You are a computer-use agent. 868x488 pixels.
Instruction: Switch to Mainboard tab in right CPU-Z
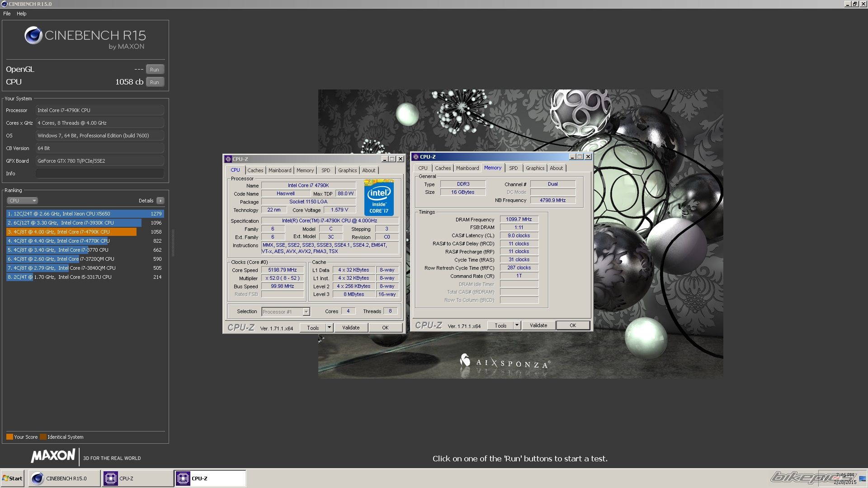[467, 168]
